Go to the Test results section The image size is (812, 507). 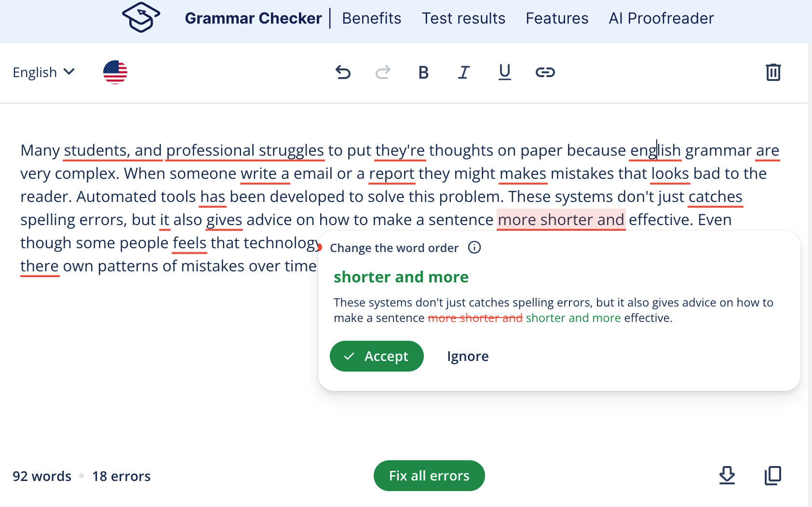[x=463, y=18]
